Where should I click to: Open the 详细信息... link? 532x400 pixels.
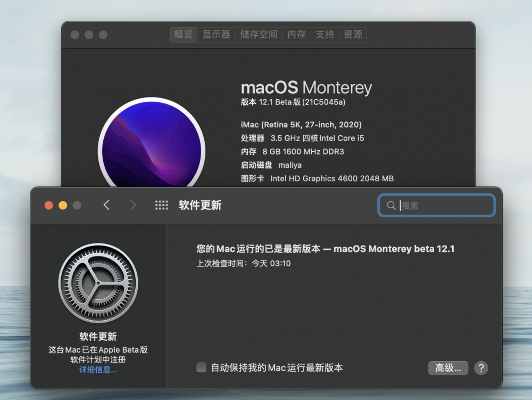[x=98, y=370]
